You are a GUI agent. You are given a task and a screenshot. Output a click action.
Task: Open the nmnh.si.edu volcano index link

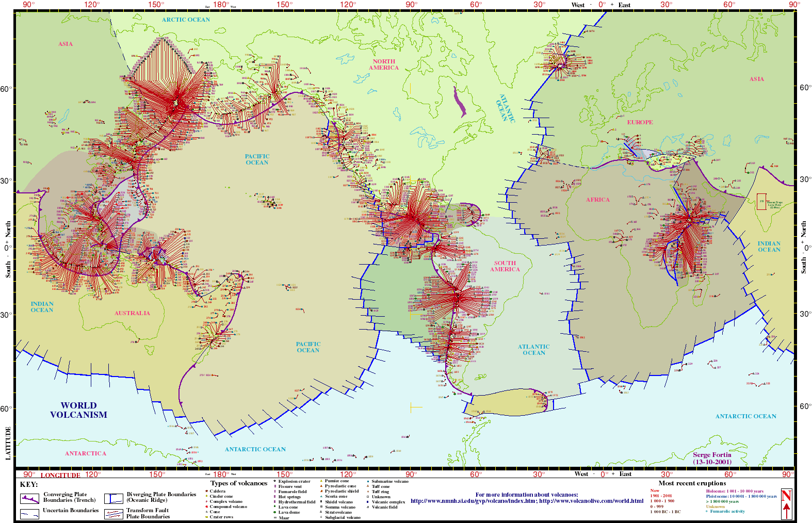pyautogui.click(x=473, y=501)
